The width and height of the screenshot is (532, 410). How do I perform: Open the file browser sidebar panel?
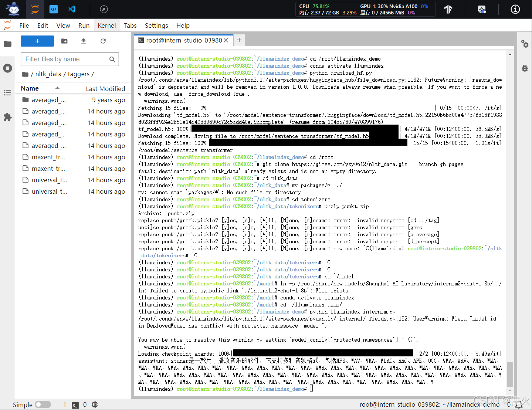[7, 44]
